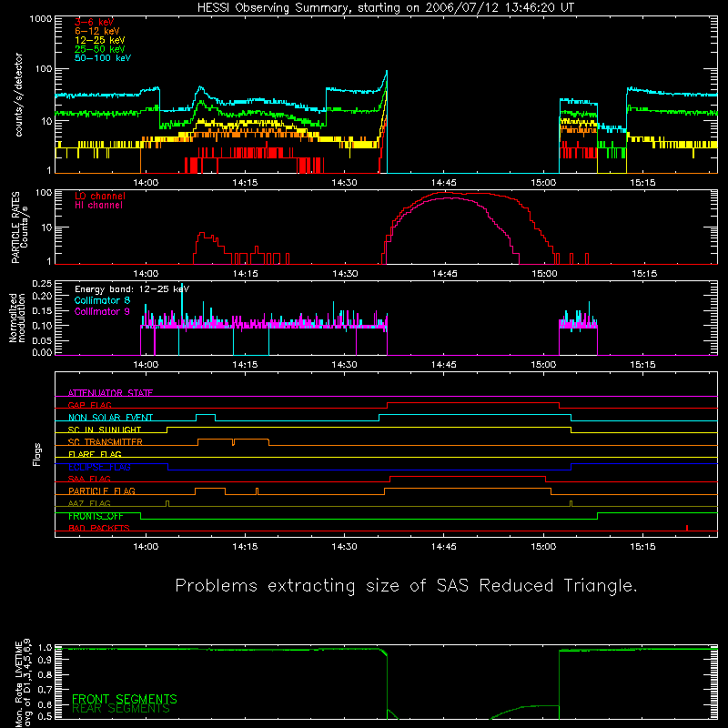
Task: Click the Normalized modulation axis label
Action: pos(17,318)
